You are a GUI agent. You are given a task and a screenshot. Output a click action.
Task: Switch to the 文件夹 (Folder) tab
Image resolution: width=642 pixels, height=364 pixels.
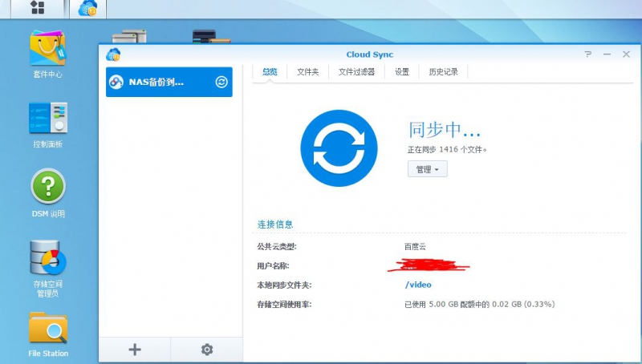tap(307, 72)
